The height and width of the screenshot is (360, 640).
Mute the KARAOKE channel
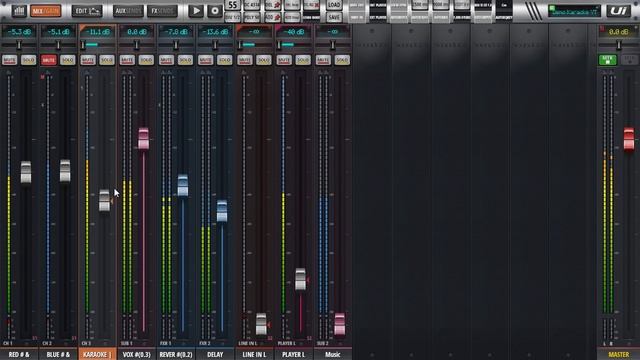[88, 60]
